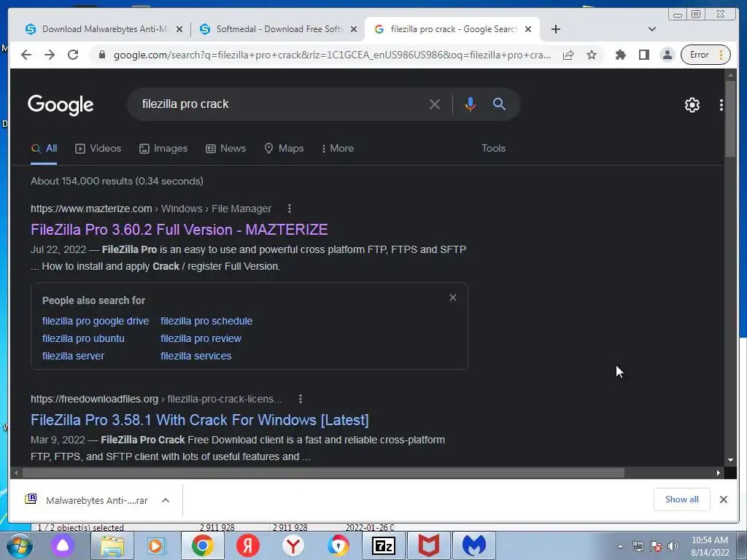Open McAfee shield taskbar icon
The height and width of the screenshot is (560, 747).
click(429, 545)
